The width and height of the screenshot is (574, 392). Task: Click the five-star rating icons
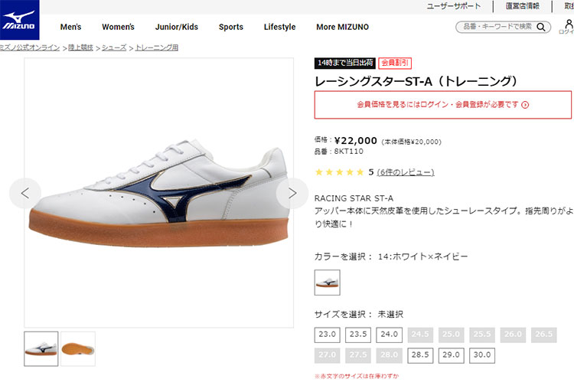tap(339, 172)
